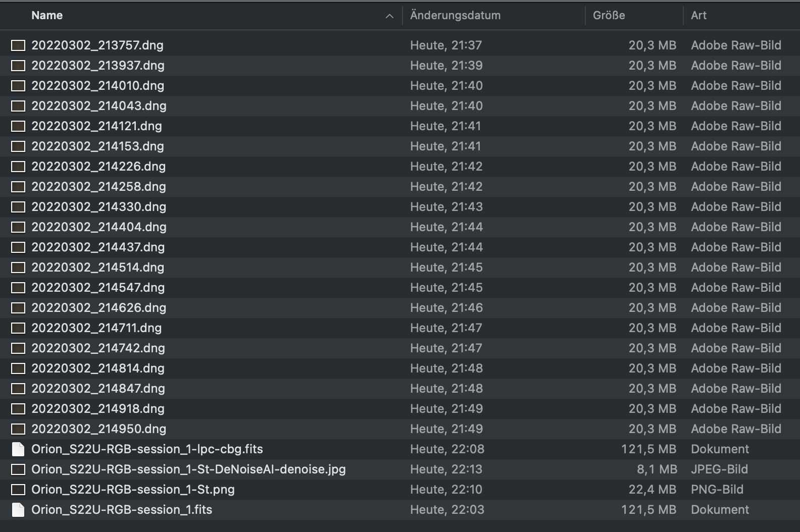Sort by the Änderungsdatum column header
This screenshot has width=800, height=532.
tap(455, 16)
